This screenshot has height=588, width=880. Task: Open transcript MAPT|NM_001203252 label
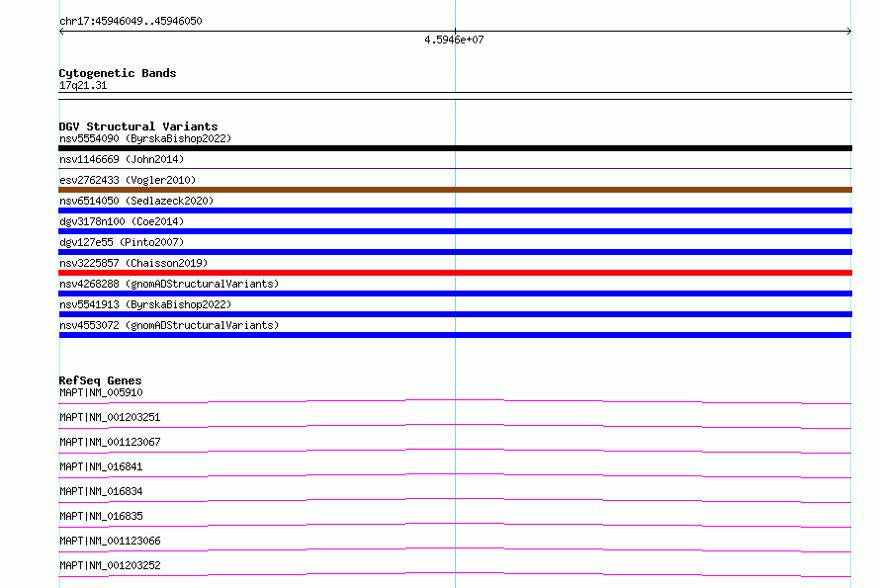click(x=110, y=565)
